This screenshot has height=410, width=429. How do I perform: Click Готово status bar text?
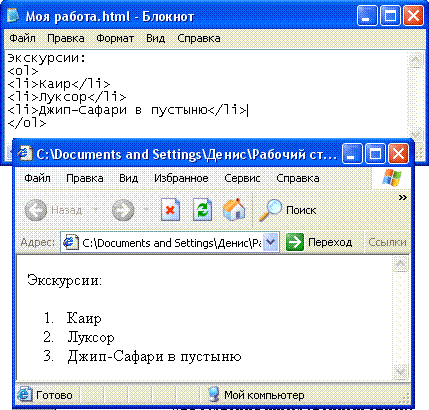click(x=54, y=395)
